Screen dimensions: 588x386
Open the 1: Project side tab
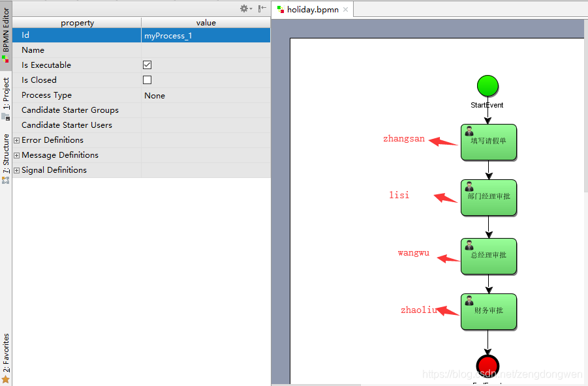[x=6, y=99]
